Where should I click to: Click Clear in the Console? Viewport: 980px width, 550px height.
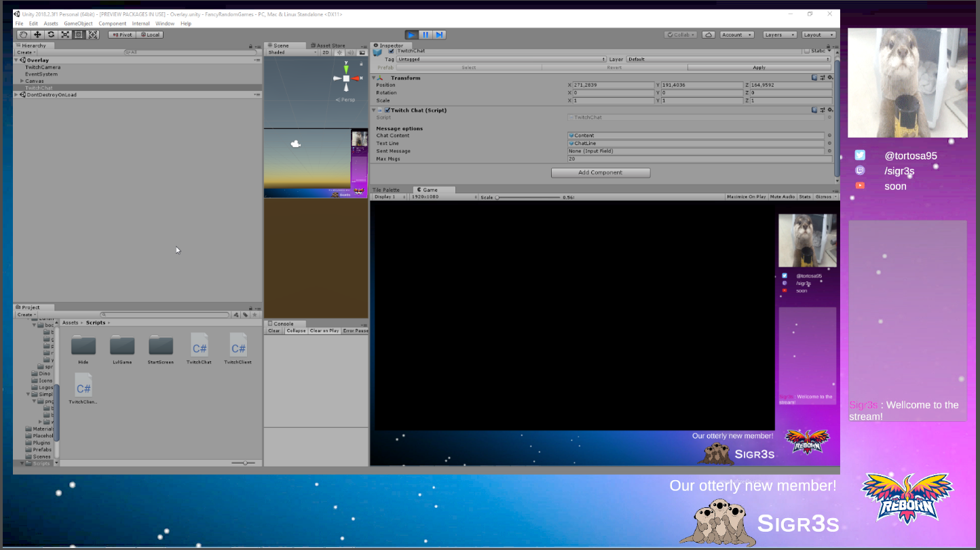click(x=274, y=331)
